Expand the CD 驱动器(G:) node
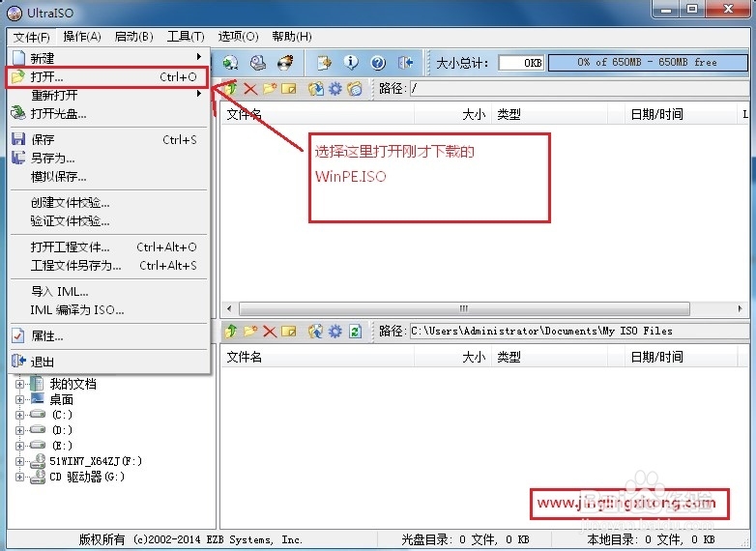The height and width of the screenshot is (551, 756). tap(19, 477)
